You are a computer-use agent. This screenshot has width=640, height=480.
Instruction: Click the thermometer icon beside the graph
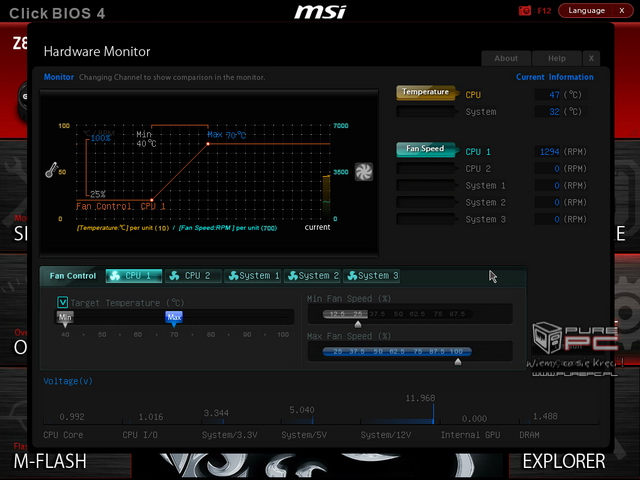52,170
